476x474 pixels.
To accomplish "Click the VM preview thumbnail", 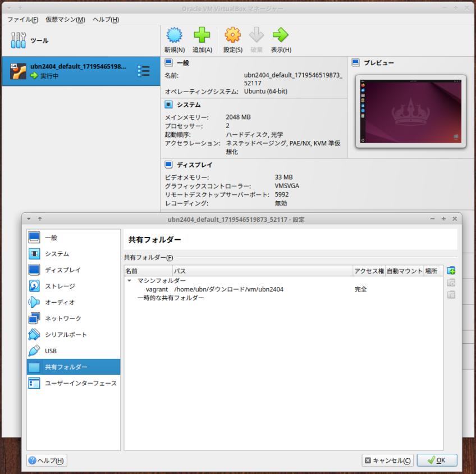I will [x=411, y=111].
